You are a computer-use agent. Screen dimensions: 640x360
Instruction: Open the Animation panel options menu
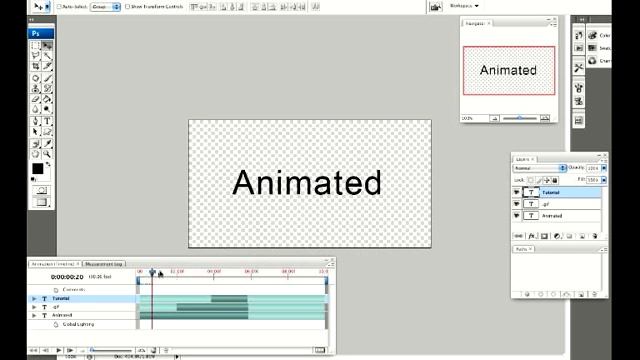point(331,265)
